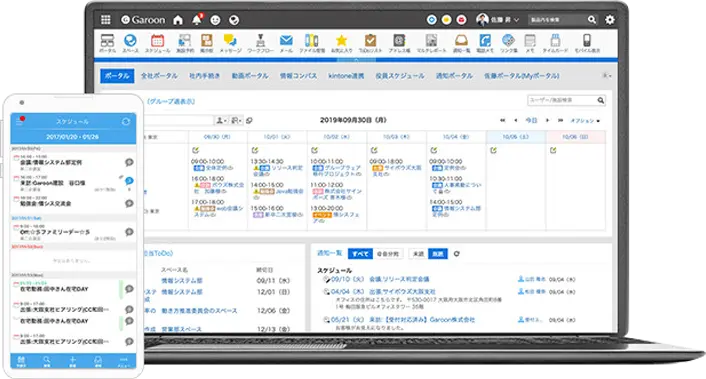Switch to the kintone連携 tab
This screenshot has height=379, width=706.
pos(346,76)
